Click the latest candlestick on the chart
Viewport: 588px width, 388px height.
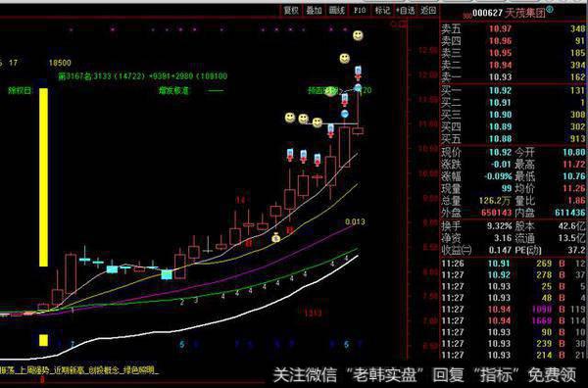358,131
